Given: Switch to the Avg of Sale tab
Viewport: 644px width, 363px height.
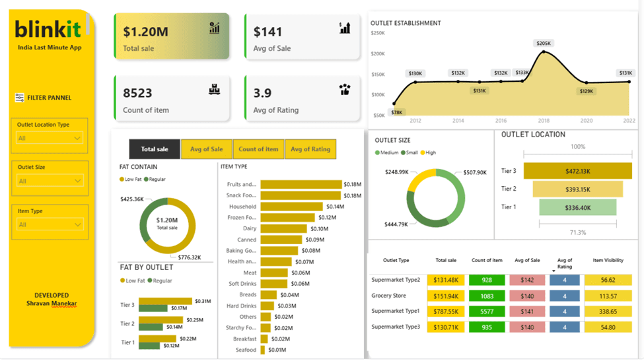Looking at the screenshot, I should [206, 149].
